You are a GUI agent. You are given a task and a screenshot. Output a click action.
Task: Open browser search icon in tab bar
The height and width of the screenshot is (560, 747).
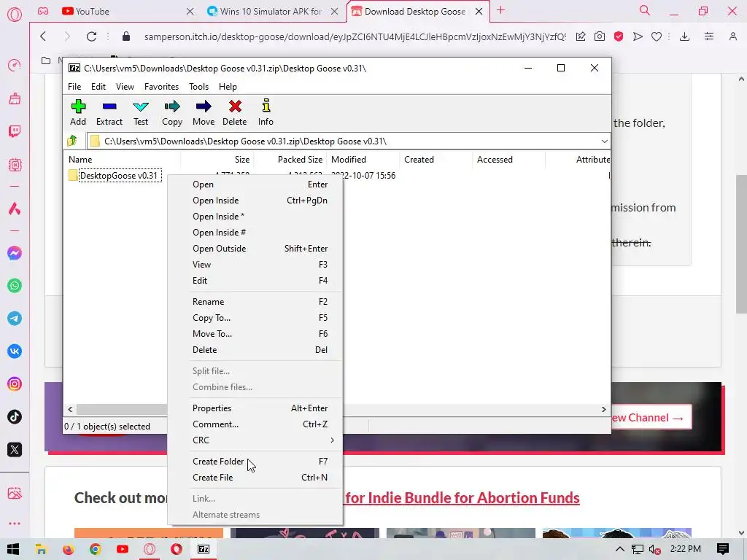coord(645,10)
